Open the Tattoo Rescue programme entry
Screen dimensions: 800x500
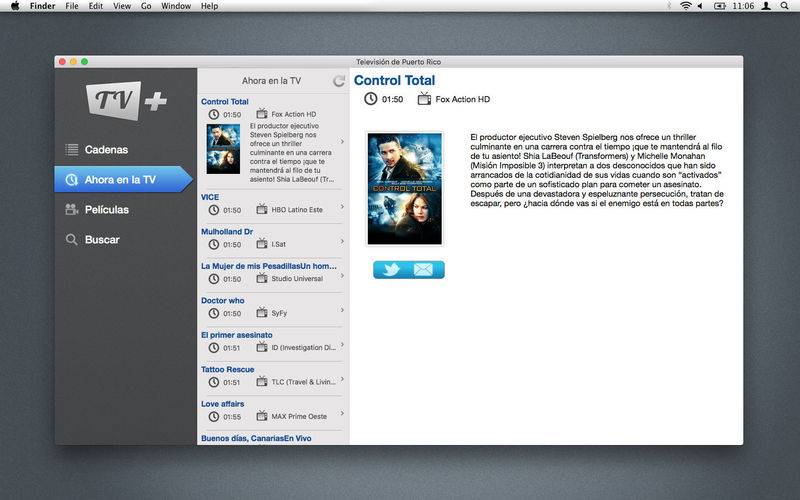click(x=272, y=378)
